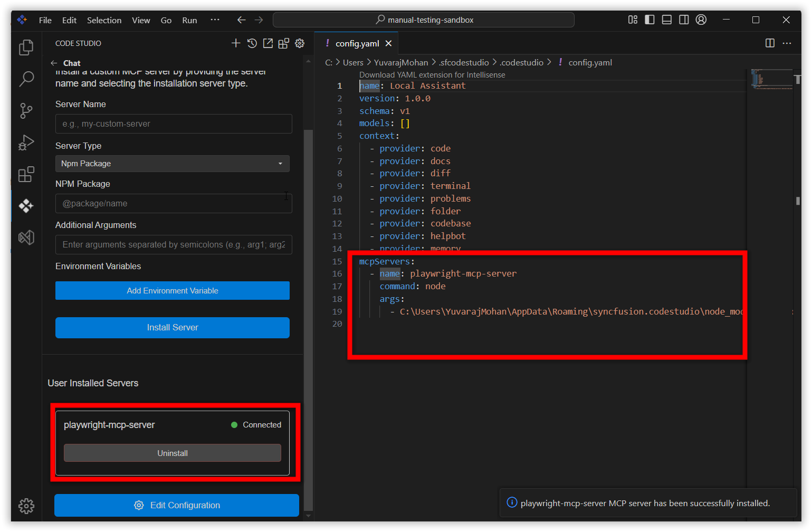Open editor More Actions ellipsis
This screenshot has width=812, height=532.
(x=787, y=43)
